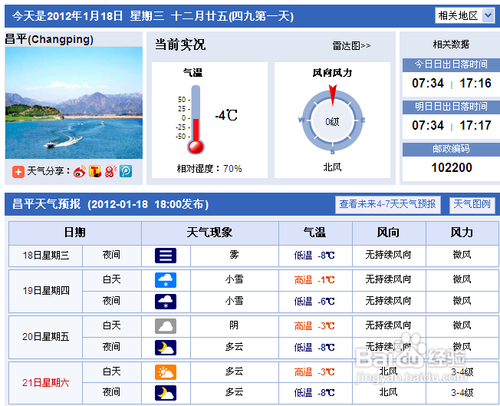Click the 邮政编码 heading
The height and width of the screenshot is (406, 500).
point(451,149)
